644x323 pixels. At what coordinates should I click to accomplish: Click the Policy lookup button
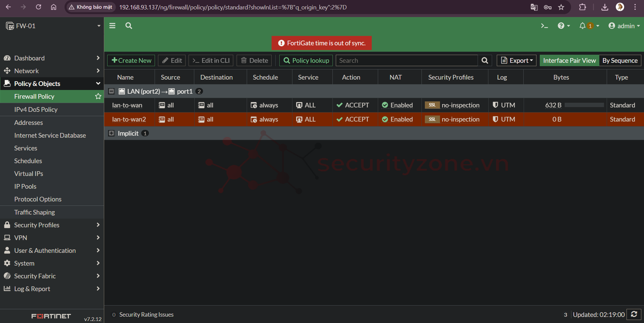coord(306,60)
